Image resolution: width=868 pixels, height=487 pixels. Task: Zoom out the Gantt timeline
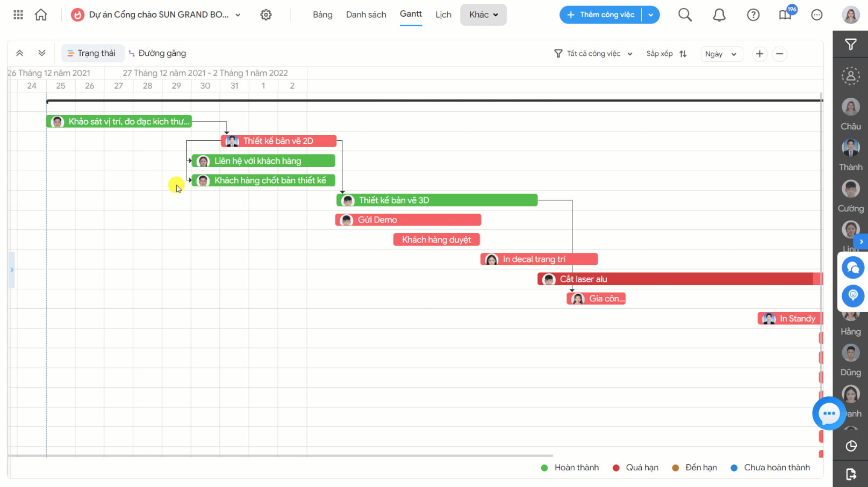click(780, 54)
